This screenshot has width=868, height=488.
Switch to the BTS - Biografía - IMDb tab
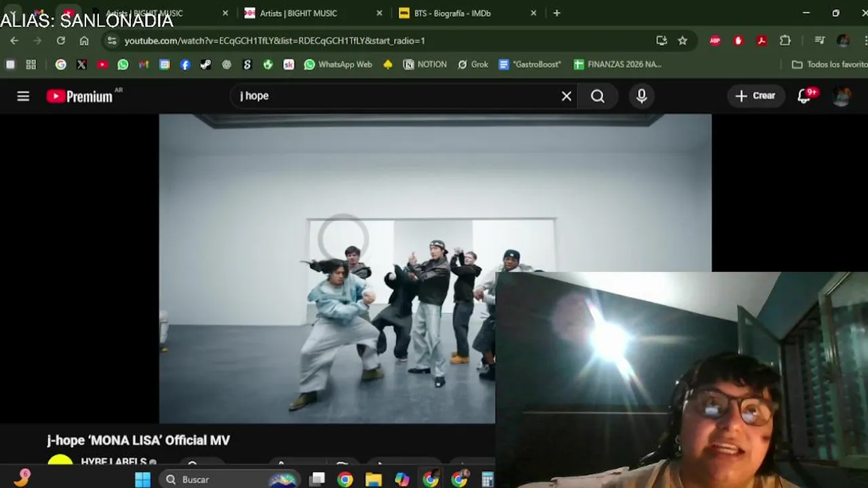pyautogui.click(x=452, y=13)
